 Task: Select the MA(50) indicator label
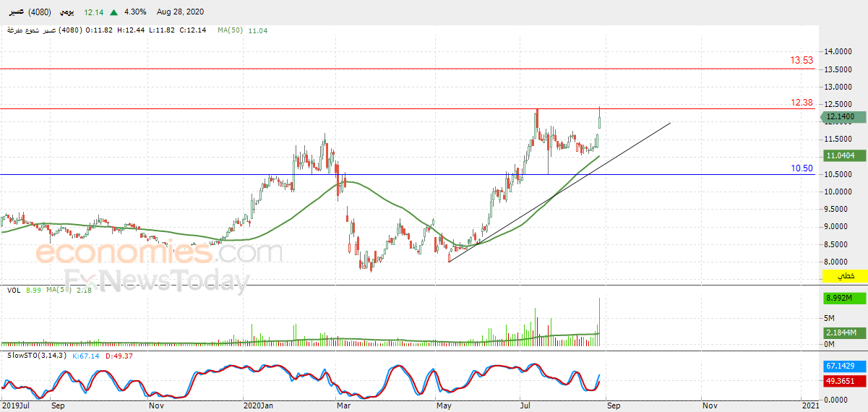[231, 30]
